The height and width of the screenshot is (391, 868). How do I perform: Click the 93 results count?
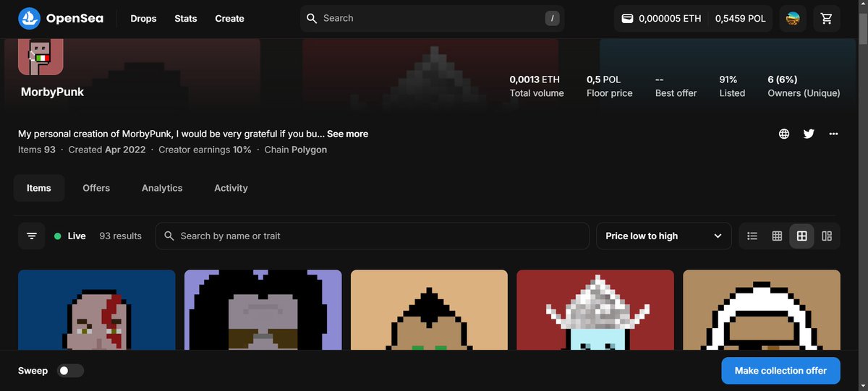pyautogui.click(x=120, y=236)
